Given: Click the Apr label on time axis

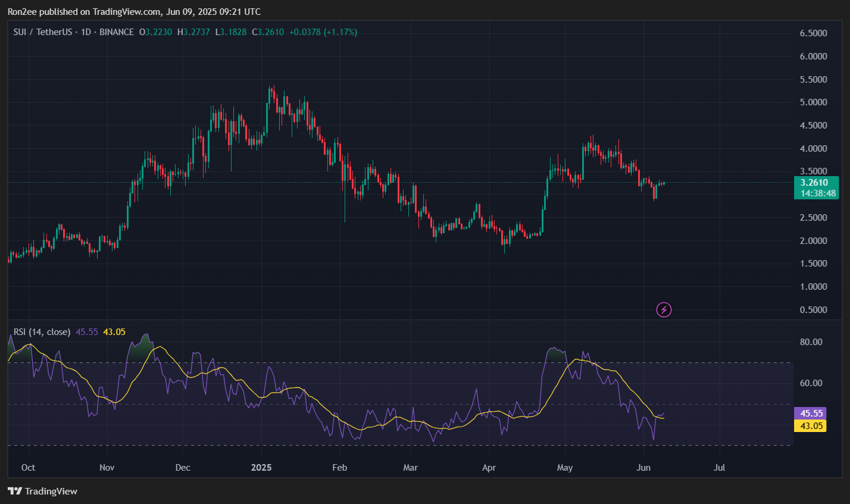Looking at the screenshot, I should click(489, 468).
